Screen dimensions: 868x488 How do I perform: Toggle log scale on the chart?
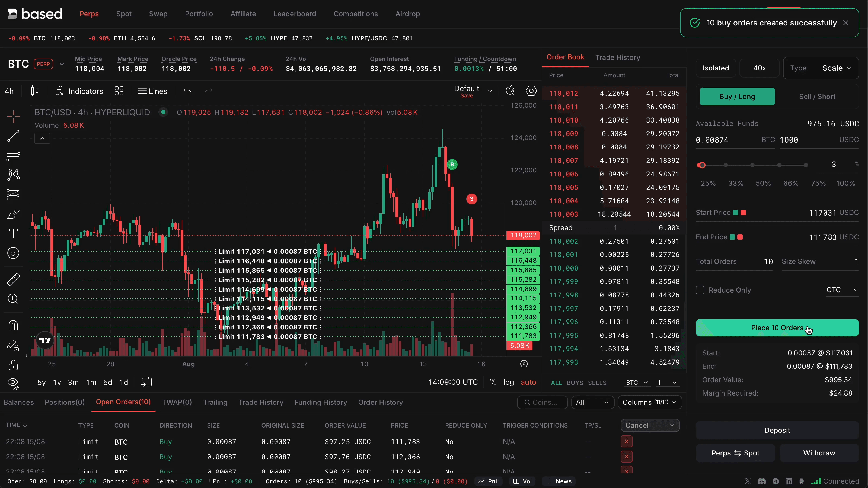(509, 382)
